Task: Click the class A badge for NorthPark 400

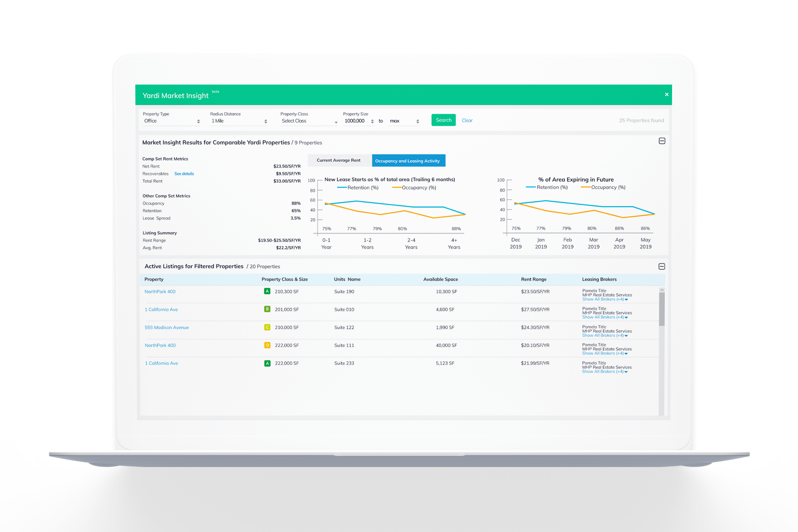Action: pos(267,291)
